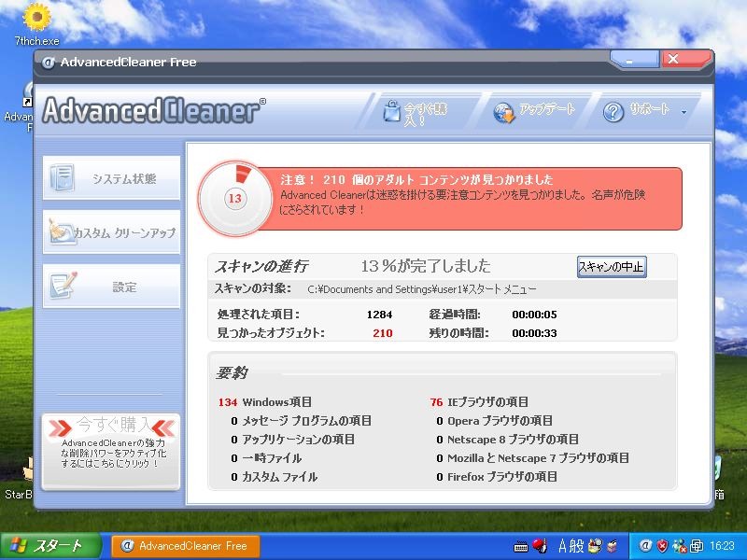Click the 76 IEブラウザの項目 entry
The height and width of the screenshot is (560, 747).
coord(479,402)
